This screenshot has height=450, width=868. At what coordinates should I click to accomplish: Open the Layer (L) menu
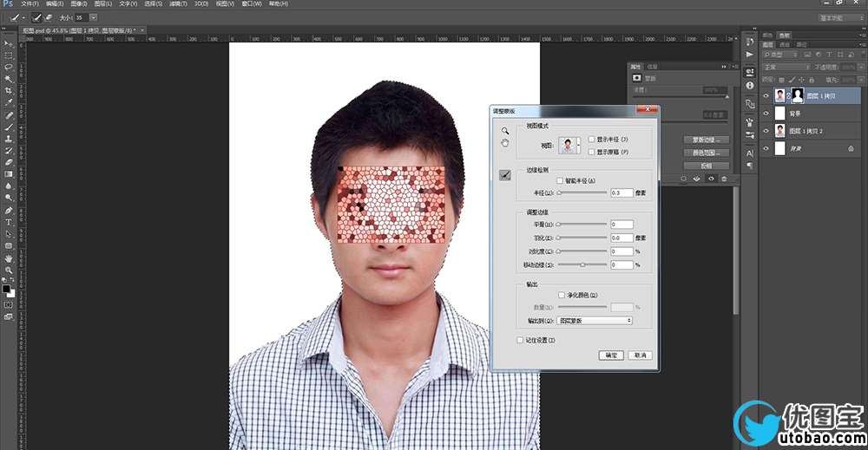pyautogui.click(x=102, y=3)
